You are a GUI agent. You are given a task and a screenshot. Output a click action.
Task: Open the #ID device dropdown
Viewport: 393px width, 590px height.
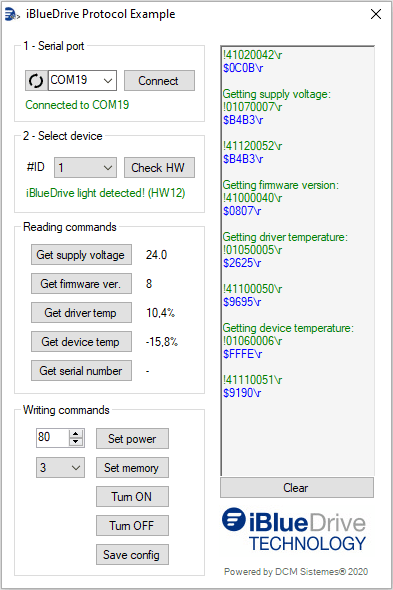[x=85, y=167]
